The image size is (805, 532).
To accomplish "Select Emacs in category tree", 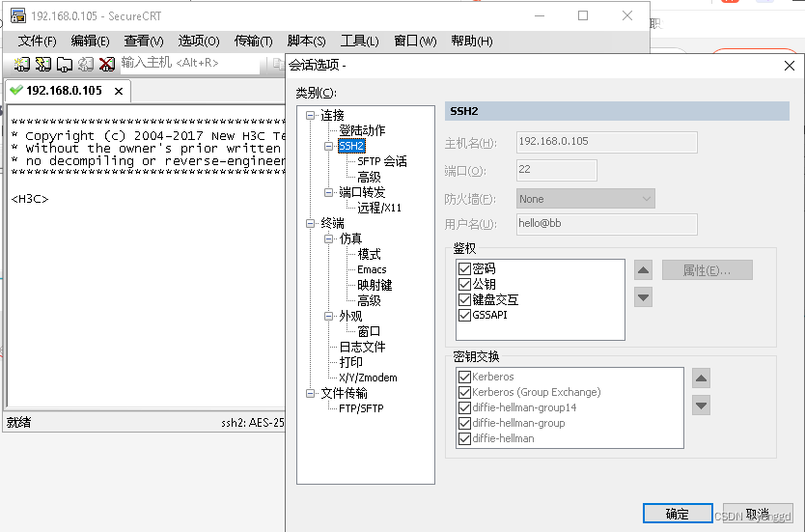I will click(372, 269).
